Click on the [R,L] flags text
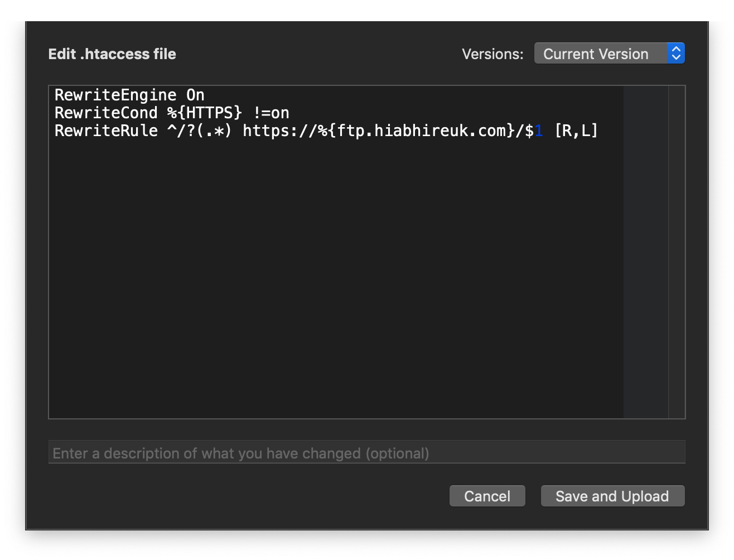The width and height of the screenshot is (734, 560). coord(576,131)
